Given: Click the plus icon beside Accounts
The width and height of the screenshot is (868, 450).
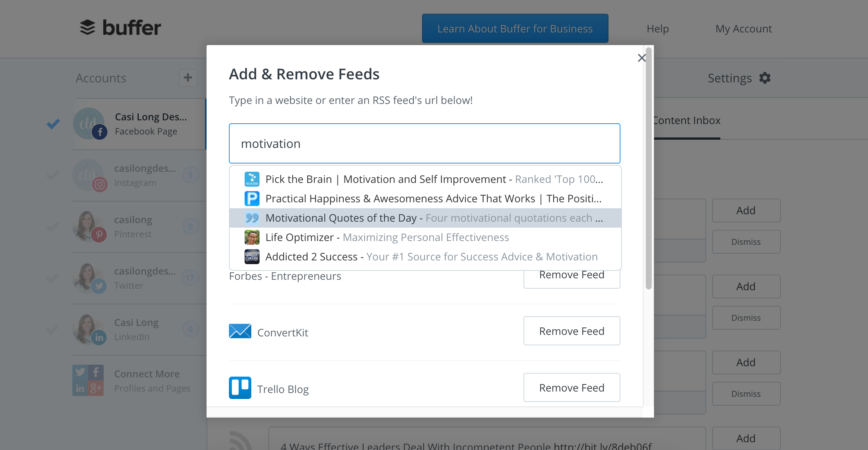Looking at the screenshot, I should (188, 77).
